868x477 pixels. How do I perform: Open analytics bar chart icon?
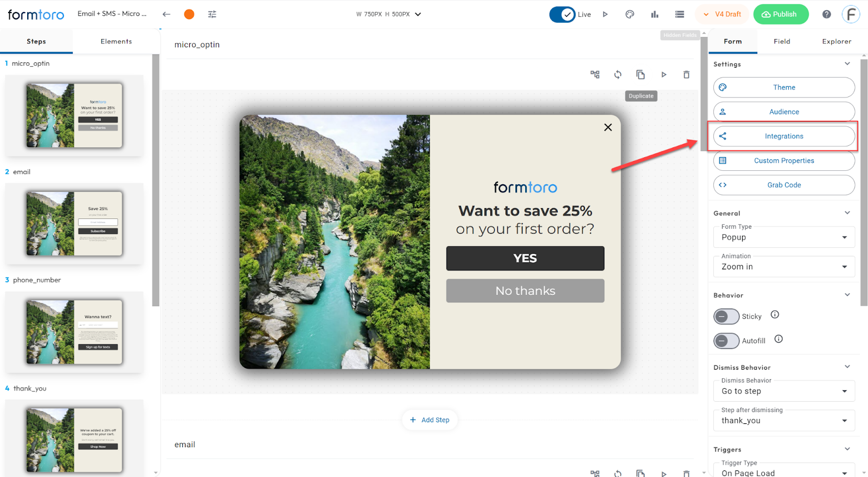(x=655, y=14)
